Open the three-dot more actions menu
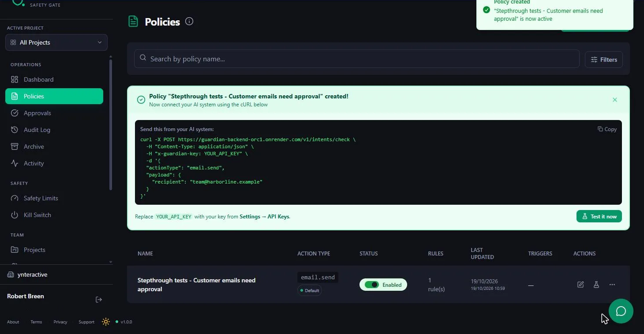The height and width of the screenshot is (334, 644). coord(612,285)
